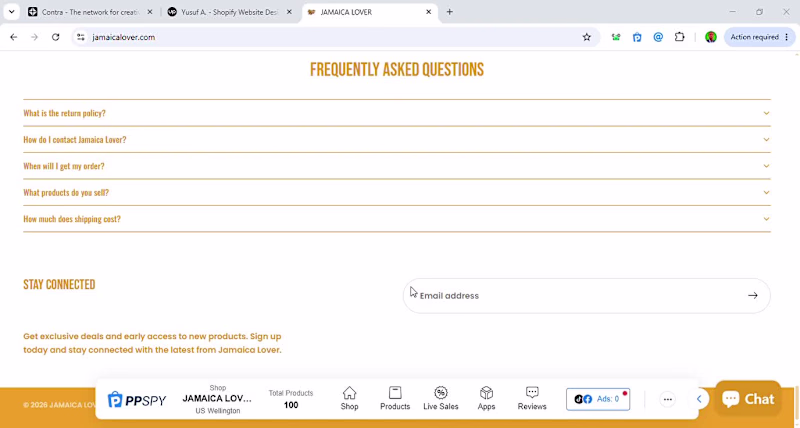Viewport: 800px width, 428px height.
Task: Open Apps in the PPSPY bar
Action: pyautogui.click(x=486, y=398)
